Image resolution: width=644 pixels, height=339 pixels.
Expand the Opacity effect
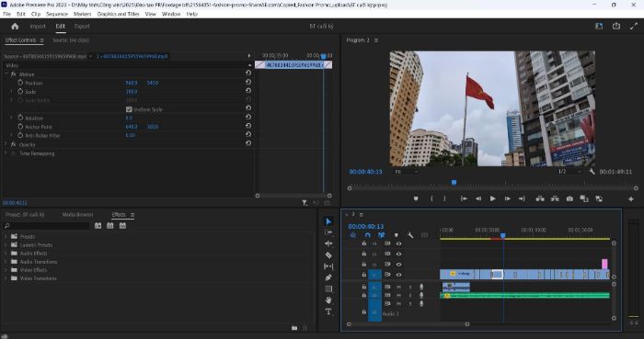coord(6,144)
